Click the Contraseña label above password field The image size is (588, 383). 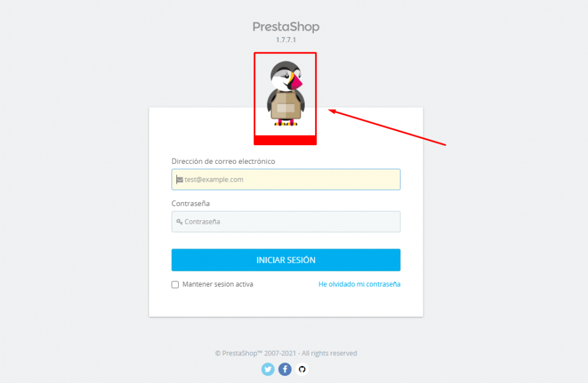point(191,203)
